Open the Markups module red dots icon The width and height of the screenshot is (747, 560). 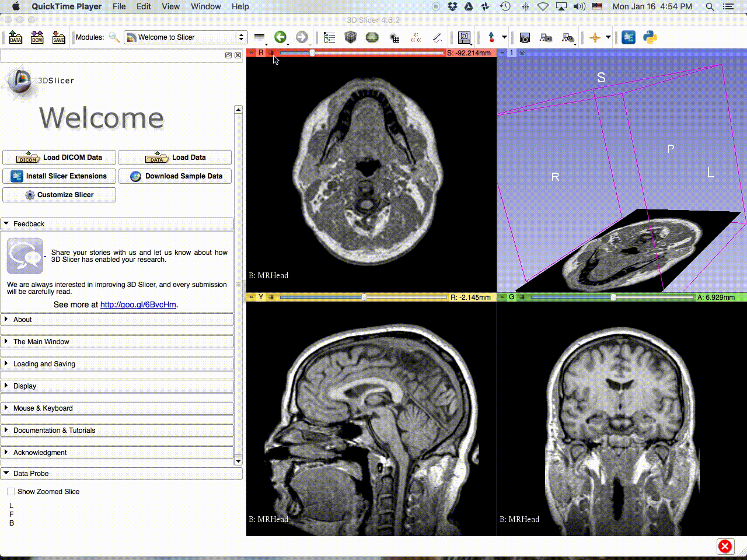(416, 37)
